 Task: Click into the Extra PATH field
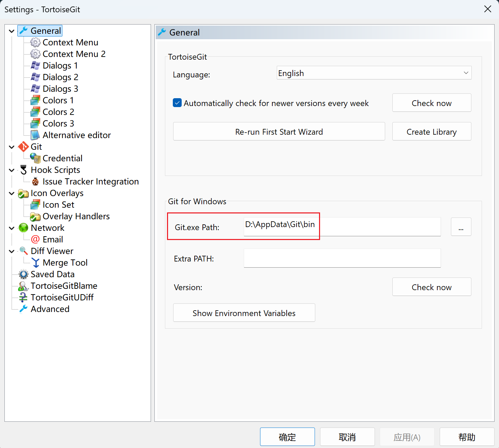click(x=342, y=258)
